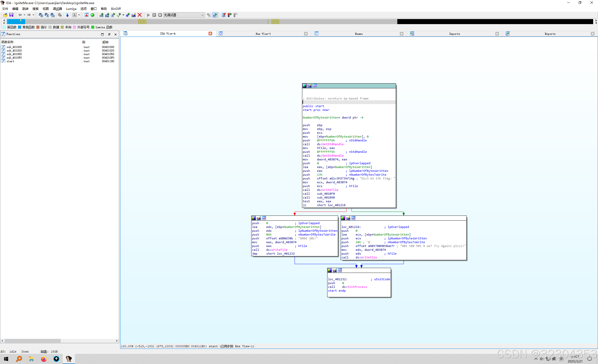This screenshot has width=598, height=364.
Task: Expand the back navigation history arrow
Action: [24, 15]
